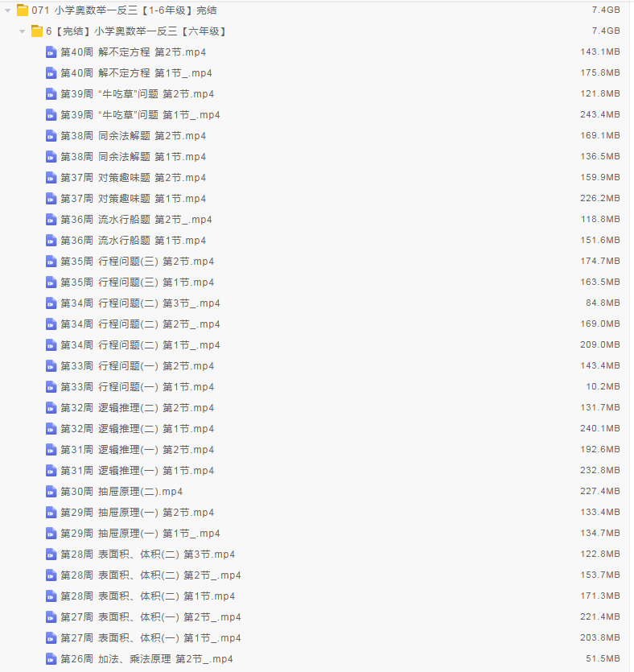
Task: Select 第32周 逻辑推理(二) 第1节.mp4
Action: pos(137,429)
